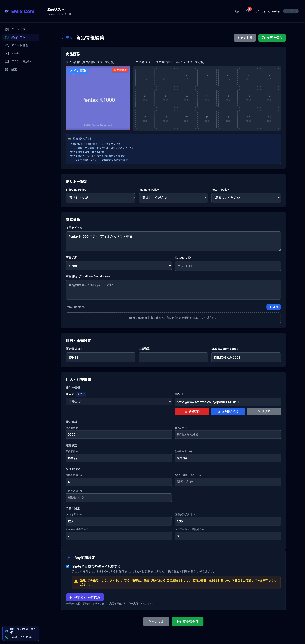Click the bottom 変更を保存 button
The image size is (305, 644).
[x=188, y=622]
